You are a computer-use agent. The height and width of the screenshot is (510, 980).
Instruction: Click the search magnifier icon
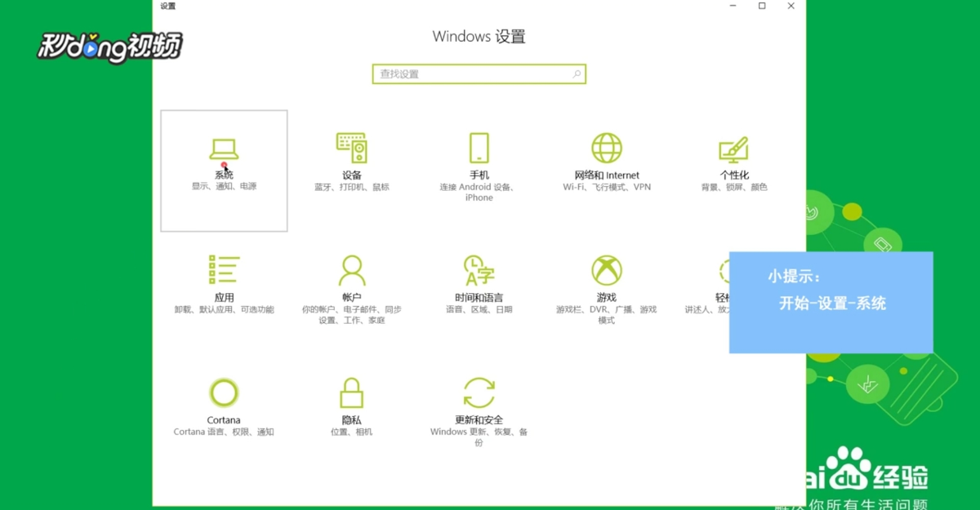coord(577,74)
